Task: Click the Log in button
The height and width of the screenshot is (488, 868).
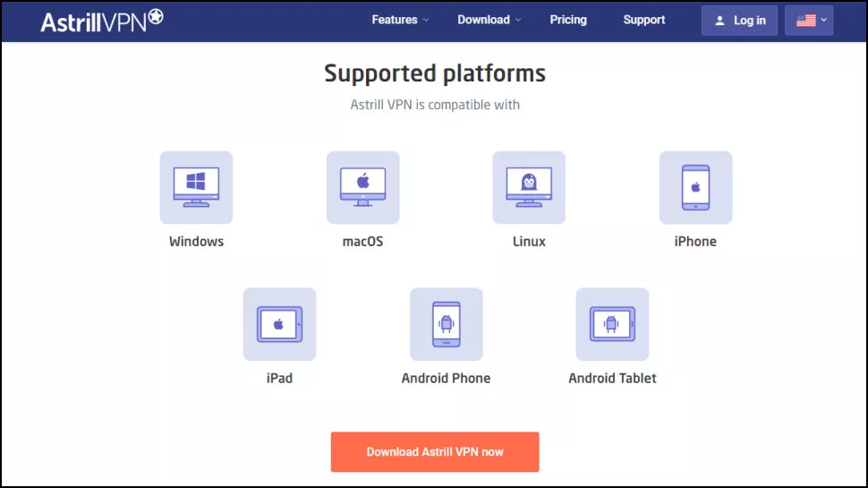Action: (x=739, y=21)
